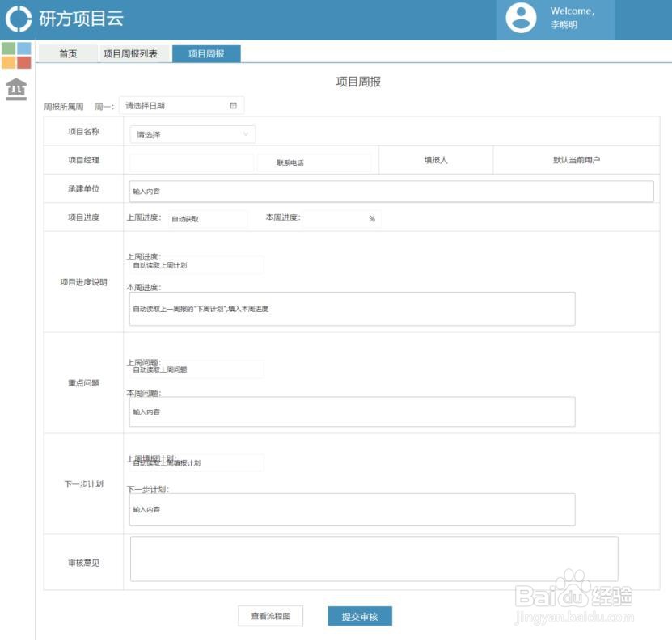This screenshot has height=641, width=672.
Task: Submit with the 提交审核 button
Action: pos(360,616)
